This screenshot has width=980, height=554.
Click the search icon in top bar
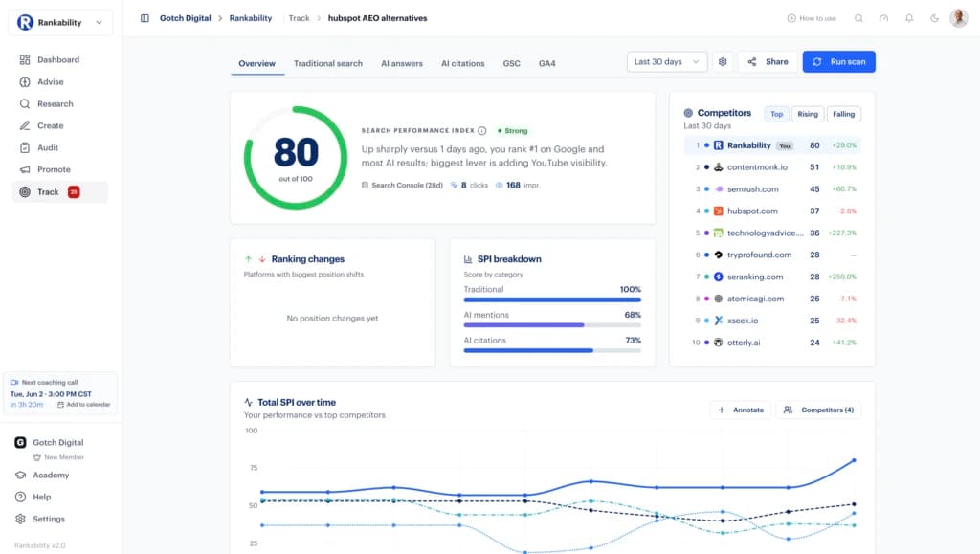(858, 18)
